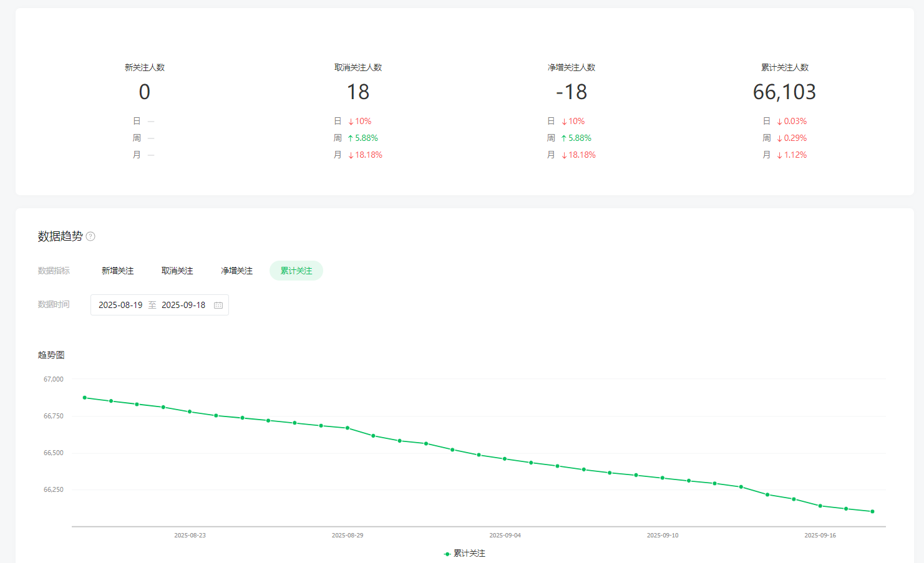924x563 pixels.
Task: Click the 净增关注人数 value -18
Action: [571, 92]
